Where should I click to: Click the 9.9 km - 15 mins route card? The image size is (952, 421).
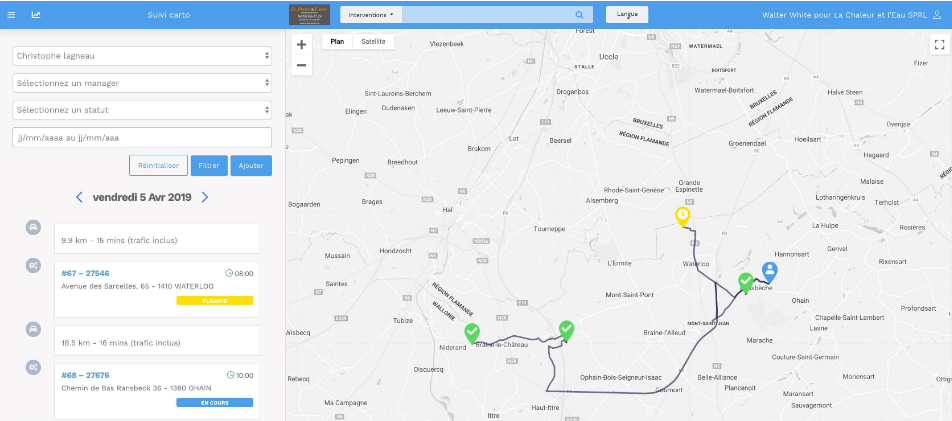coord(157,239)
